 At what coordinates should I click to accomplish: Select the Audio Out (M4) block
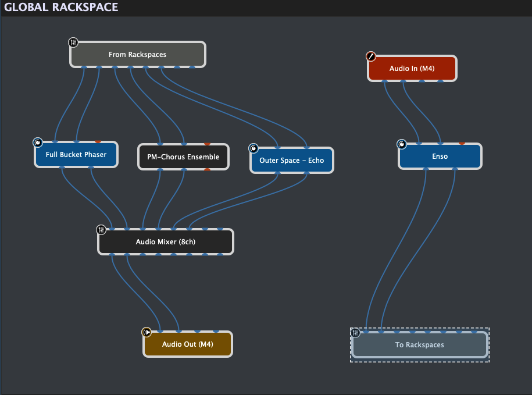tap(187, 344)
